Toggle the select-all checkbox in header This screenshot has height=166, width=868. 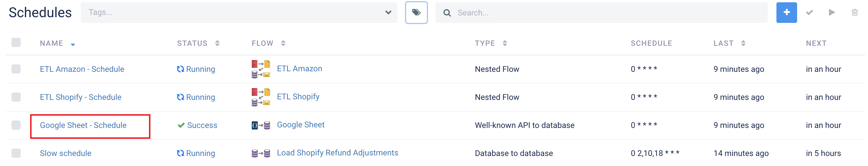16,42
